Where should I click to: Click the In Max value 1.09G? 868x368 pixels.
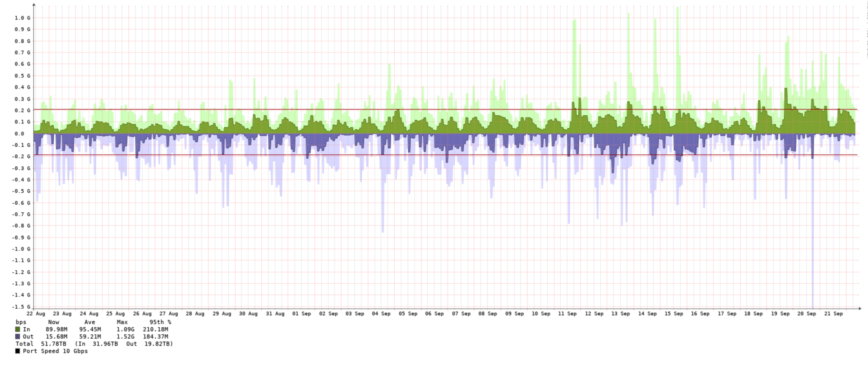pyautogui.click(x=125, y=329)
